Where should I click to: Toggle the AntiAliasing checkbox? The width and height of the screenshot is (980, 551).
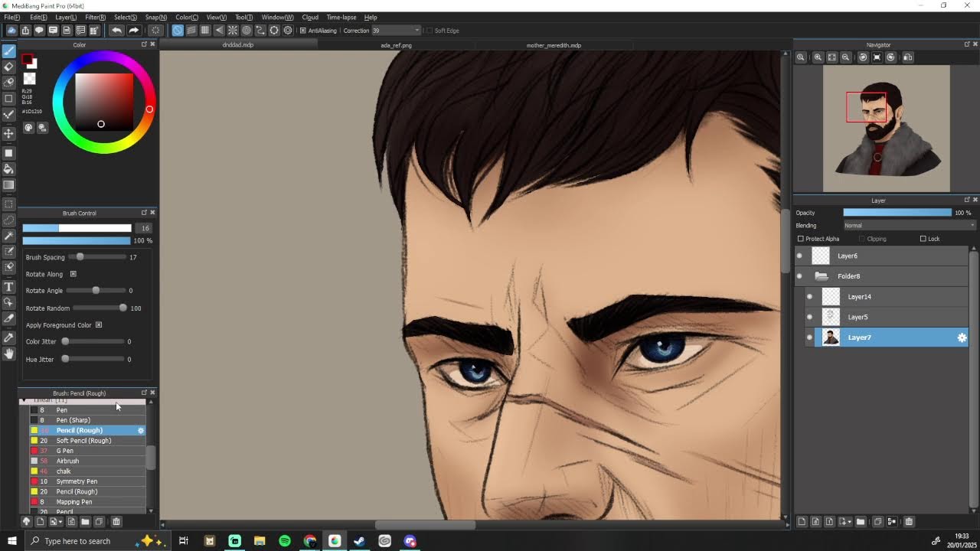[303, 31]
